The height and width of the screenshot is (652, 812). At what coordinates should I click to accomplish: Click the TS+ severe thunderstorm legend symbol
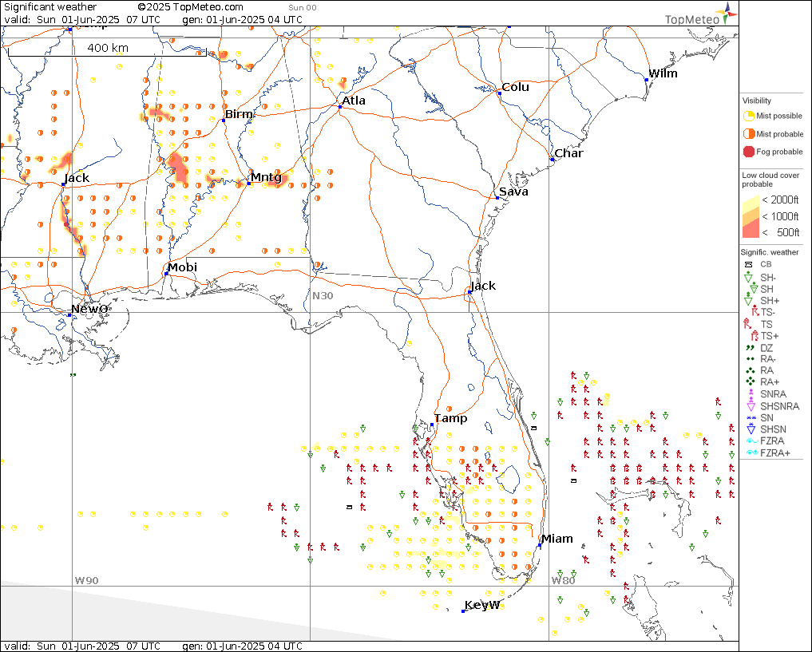755,336
